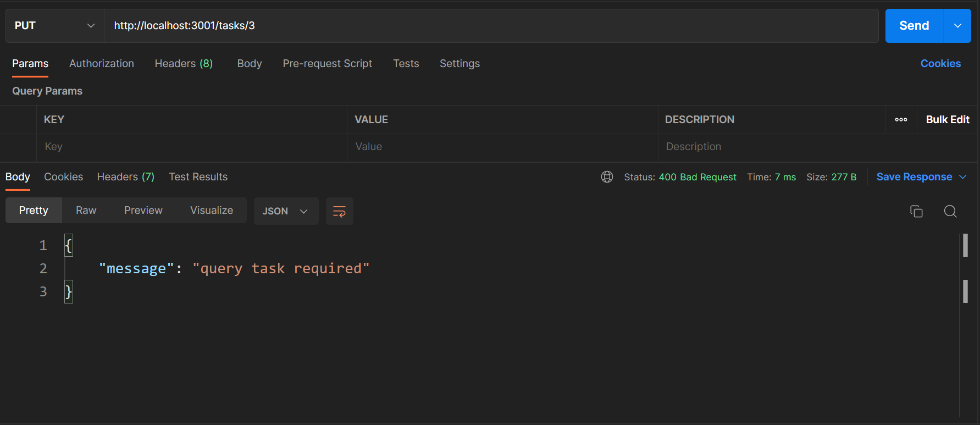
Task: Open the Settings tab
Action: point(459,64)
